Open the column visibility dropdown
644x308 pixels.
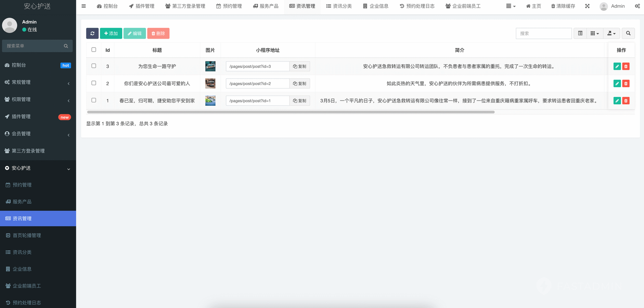[x=595, y=33]
